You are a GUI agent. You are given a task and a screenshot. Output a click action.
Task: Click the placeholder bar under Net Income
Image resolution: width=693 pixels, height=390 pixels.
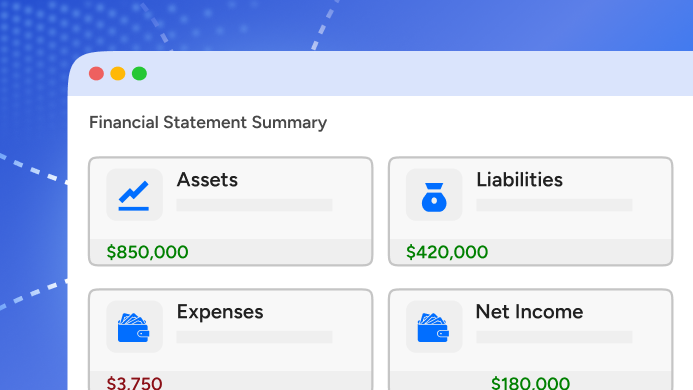554,337
